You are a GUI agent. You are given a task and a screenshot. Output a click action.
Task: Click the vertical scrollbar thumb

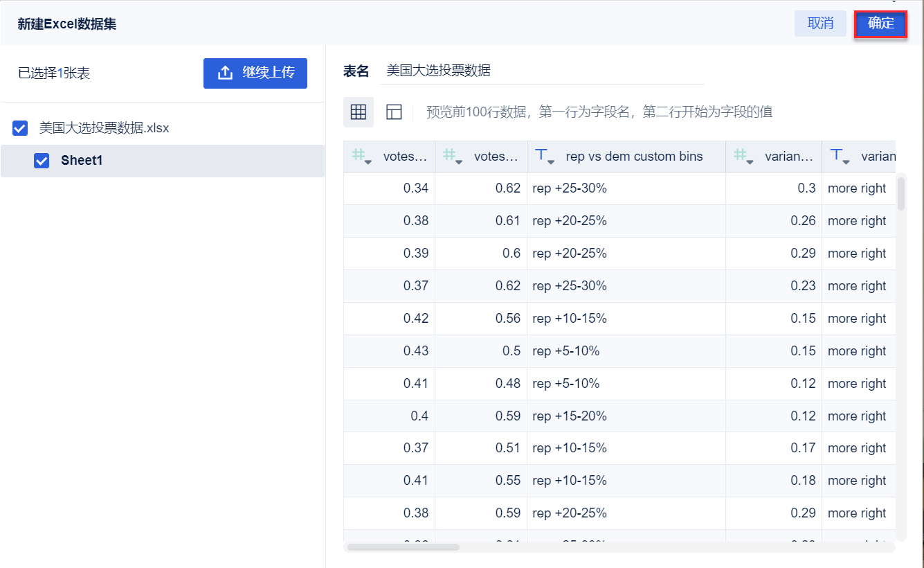pos(900,192)
